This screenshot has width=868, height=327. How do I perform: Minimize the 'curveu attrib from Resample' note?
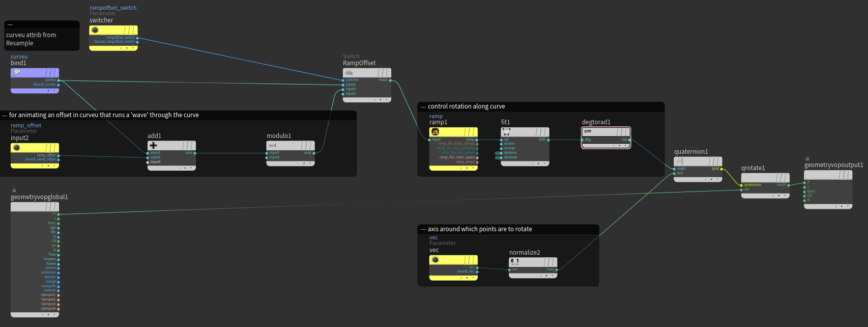click(x=10, y=25)
